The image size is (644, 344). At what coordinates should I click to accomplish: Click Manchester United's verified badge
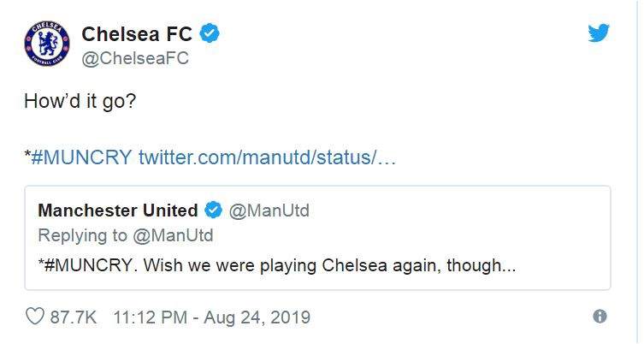214,211
